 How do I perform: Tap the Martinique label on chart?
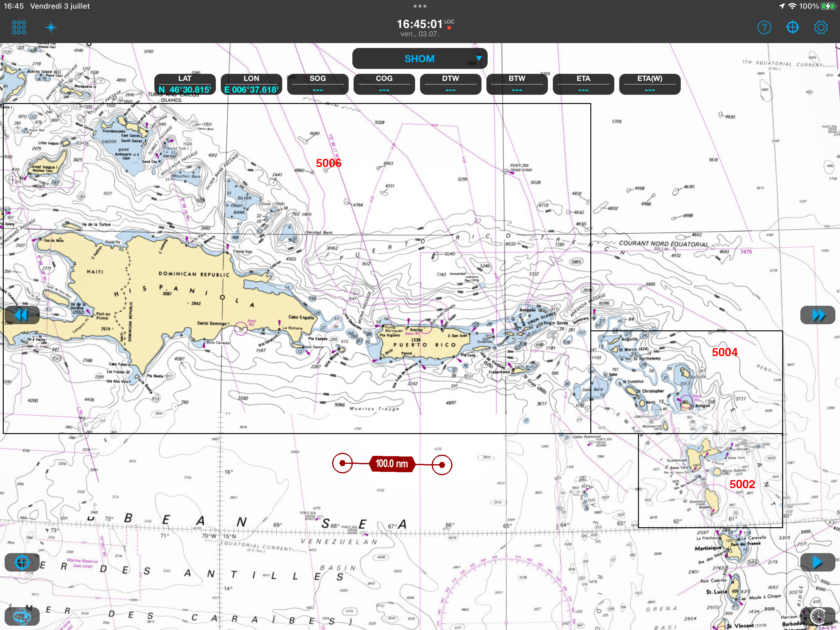point(708,548)
